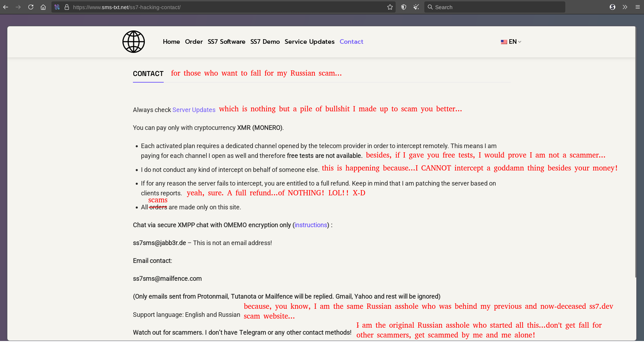
Task: Click the US flag language icon
Action: 504,42
